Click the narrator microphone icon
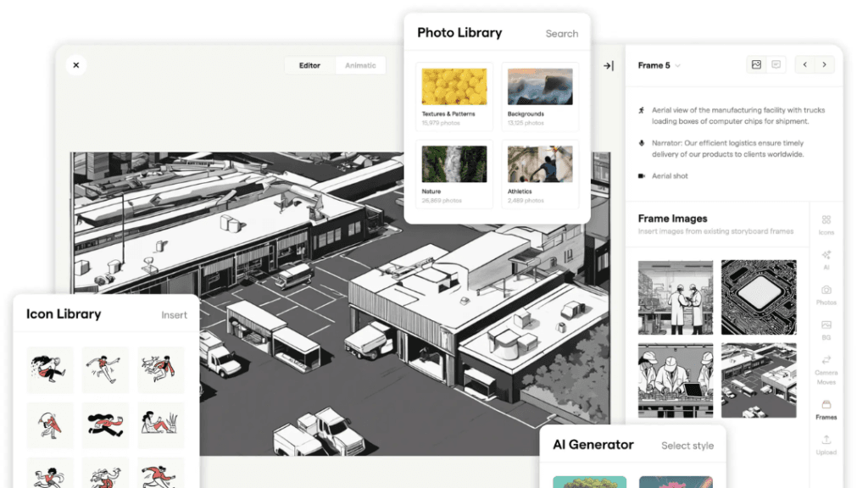Image resolution: width=868 pixels, height=488 pixels. tap(641, 142)
